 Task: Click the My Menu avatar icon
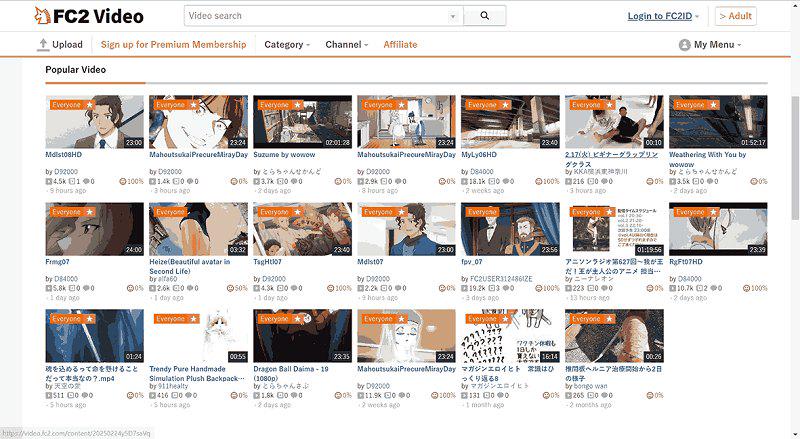point(685,45)
